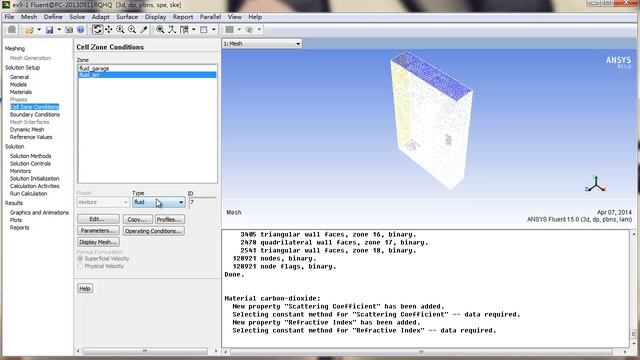Open the Display menu
Viewport: 640px width, 360px height.
coord(155,17)
